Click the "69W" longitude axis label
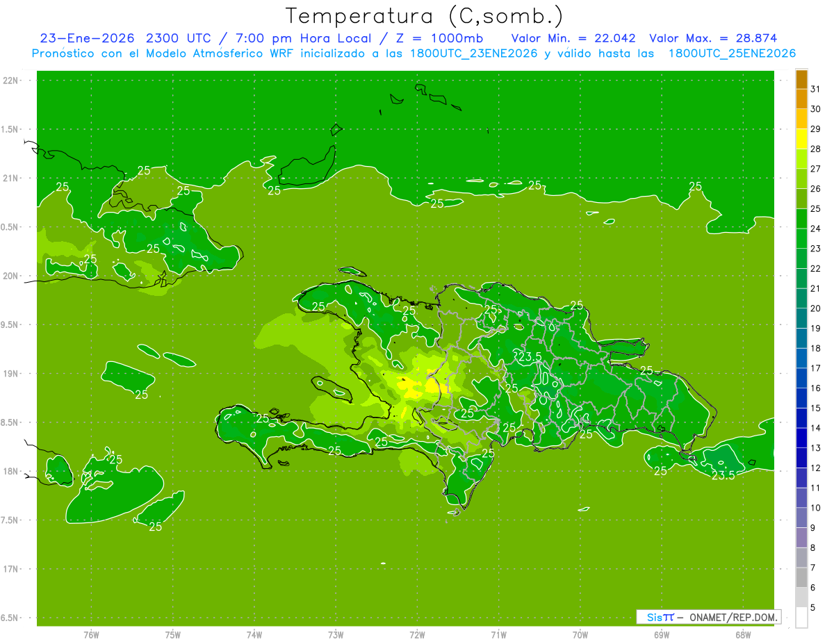The width and height of the screenshot is (834, 644). pos(662,635)
